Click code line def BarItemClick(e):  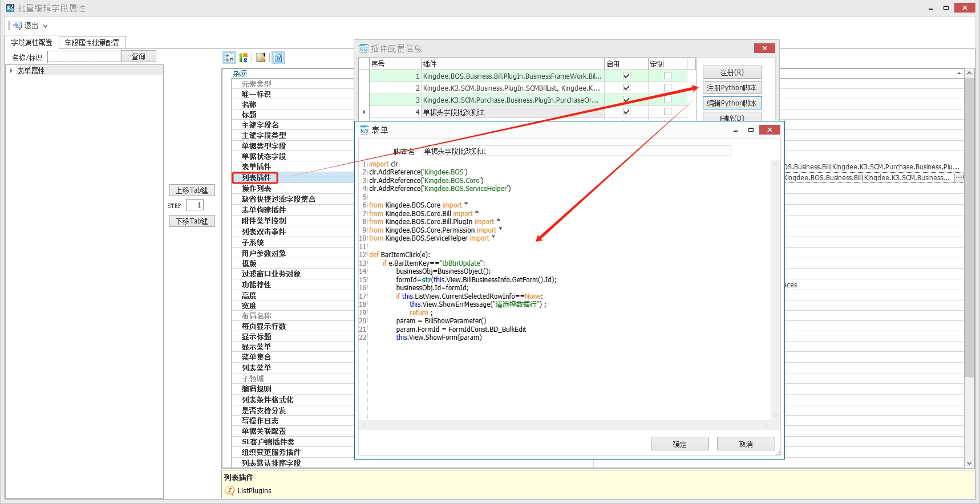coord(399,255)
